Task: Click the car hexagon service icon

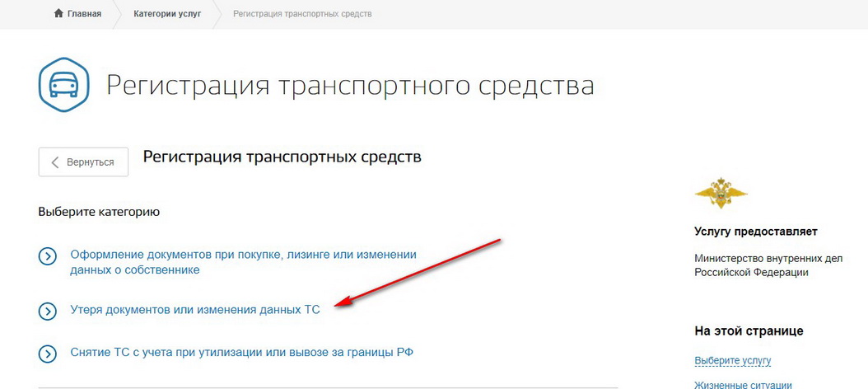Action: point(63,84)
